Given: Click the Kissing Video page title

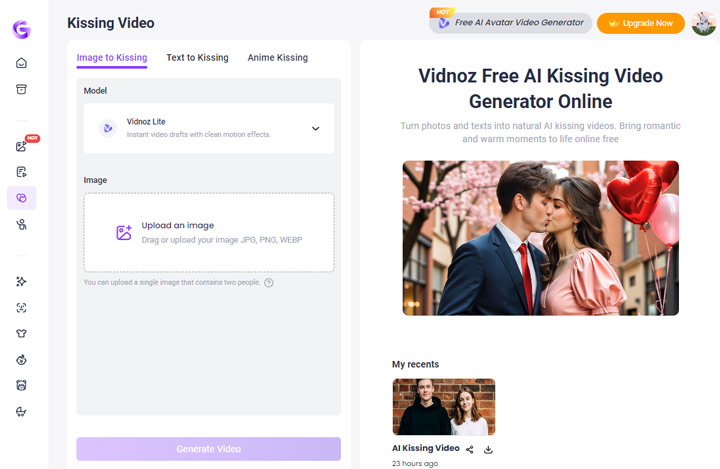Looking at the screenshot, I should tap(111, 23).
